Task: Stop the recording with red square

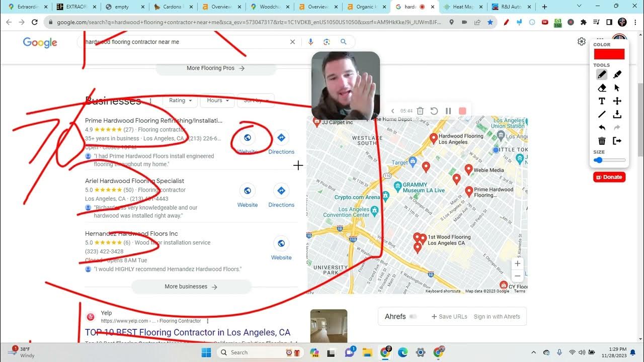Action: [462, 111]
